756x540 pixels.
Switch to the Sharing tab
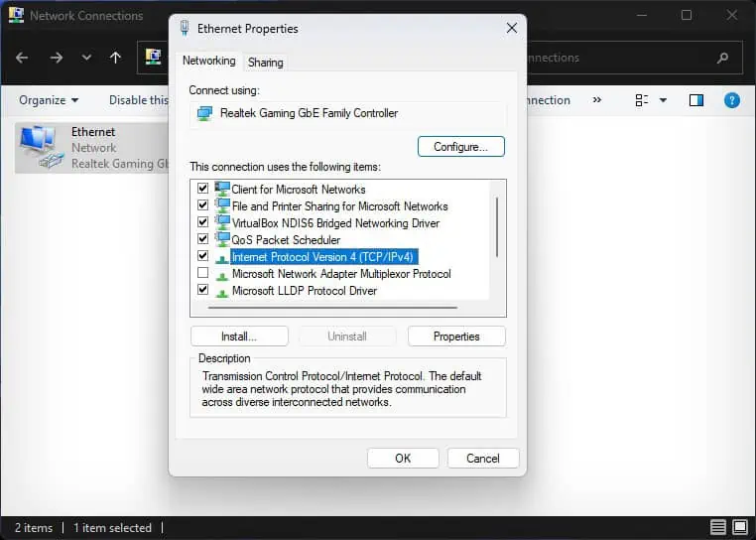pos(265,63)
